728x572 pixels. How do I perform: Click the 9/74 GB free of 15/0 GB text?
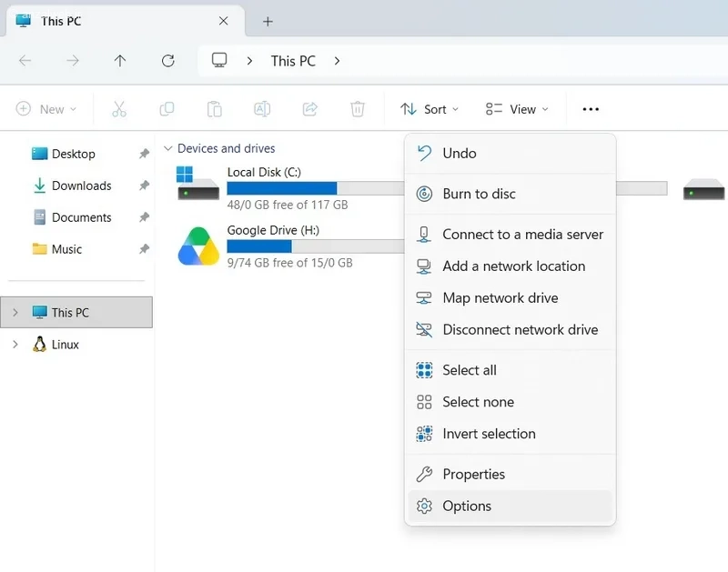(289, 263)
